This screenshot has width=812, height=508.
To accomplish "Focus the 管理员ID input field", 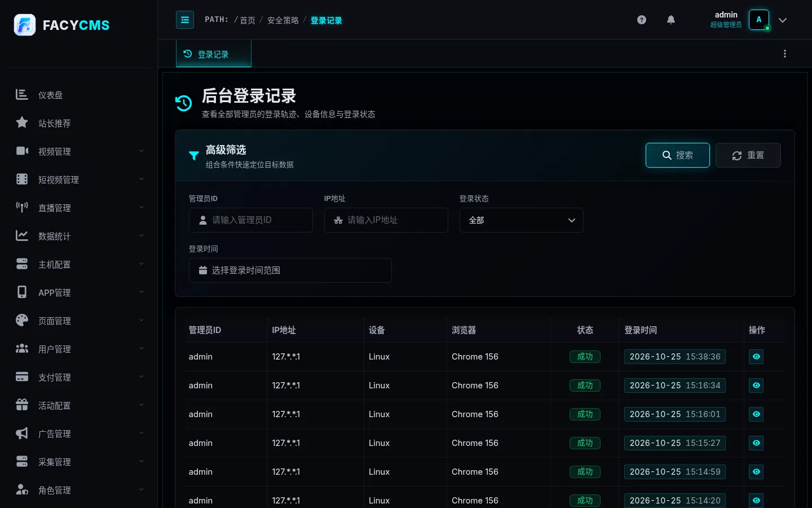I will pyautogui.click(x=251, y=220).
